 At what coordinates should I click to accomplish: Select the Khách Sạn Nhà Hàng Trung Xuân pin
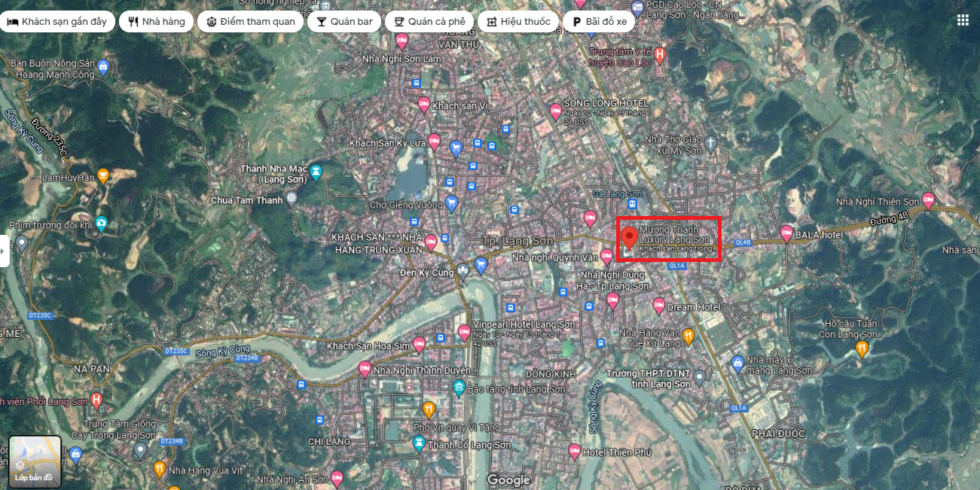[431, 242]
